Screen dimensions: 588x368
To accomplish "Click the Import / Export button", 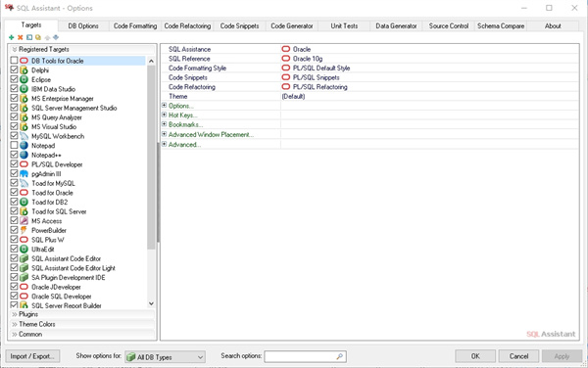I will tap(32, 356).
